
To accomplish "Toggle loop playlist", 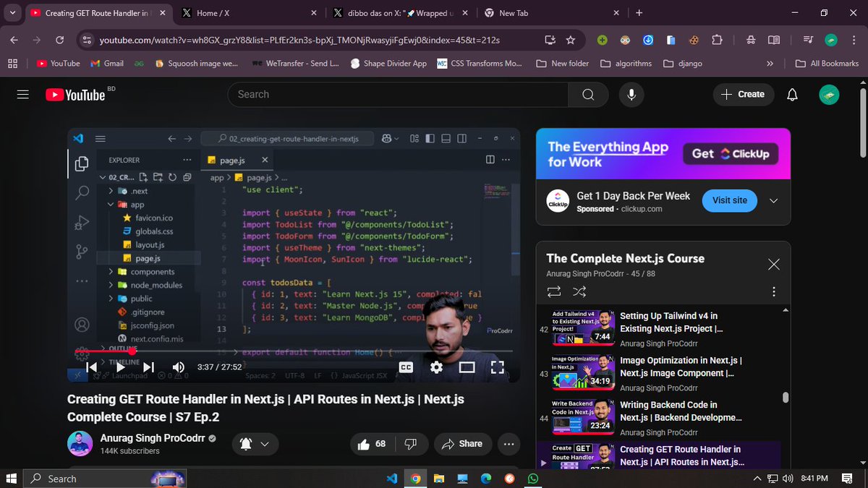I will tap(554, 292).
